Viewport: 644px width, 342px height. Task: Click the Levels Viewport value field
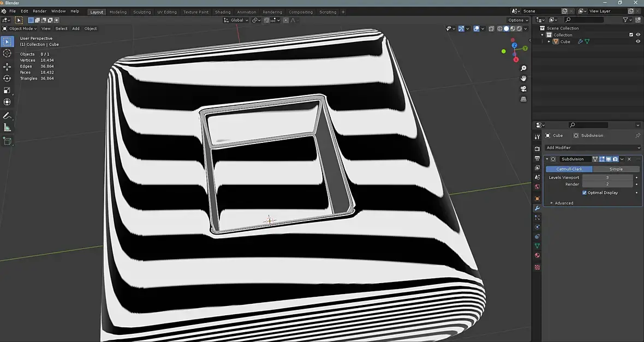pyautogui.click(x=607, y=178)
